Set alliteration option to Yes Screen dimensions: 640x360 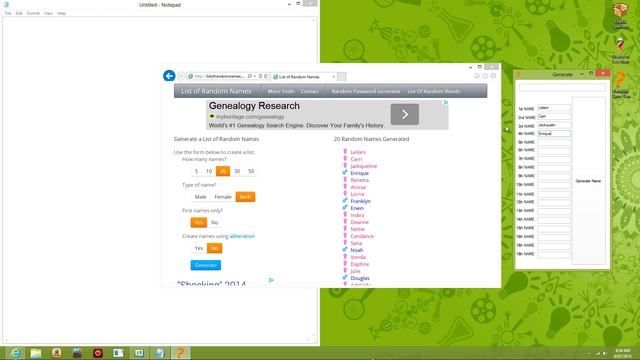click(x=199, y=248)
